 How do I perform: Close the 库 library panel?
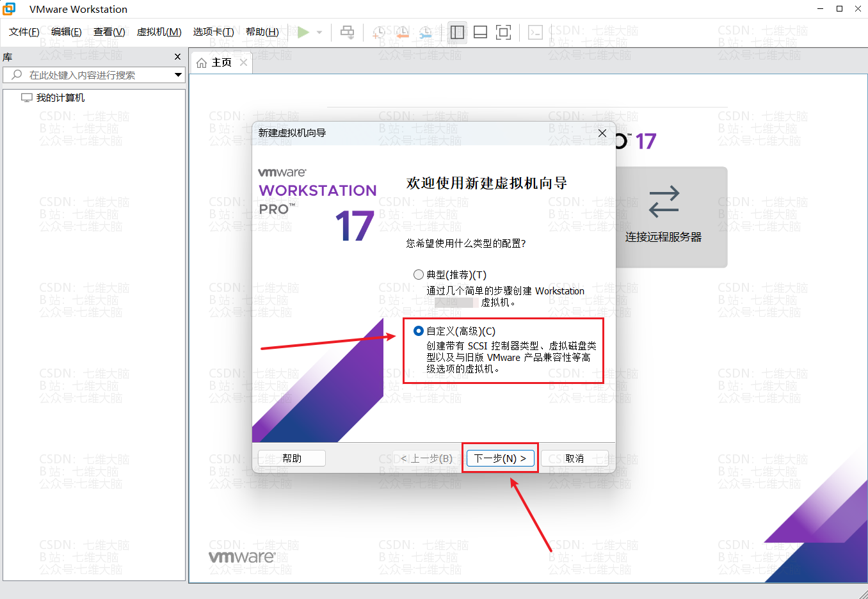click(178, 57)
